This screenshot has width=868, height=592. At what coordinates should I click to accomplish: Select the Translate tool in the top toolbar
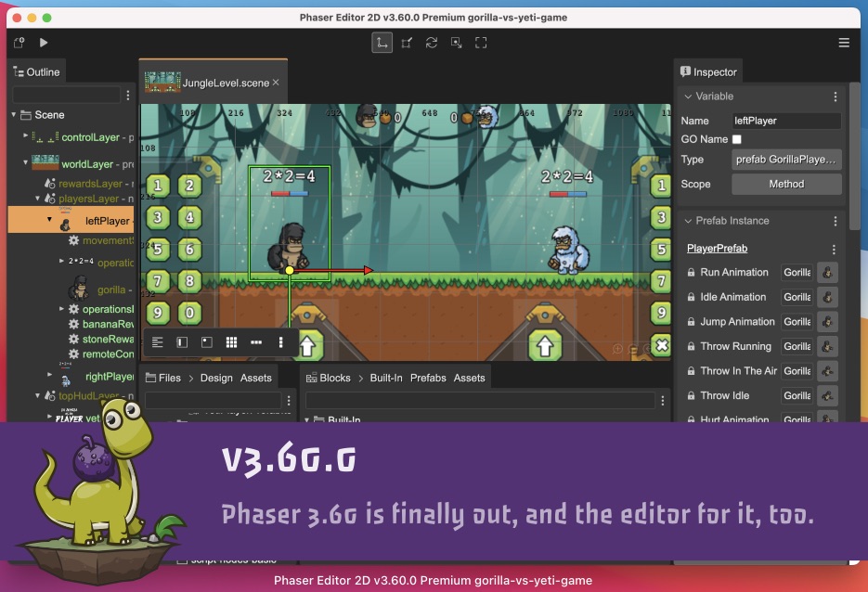coord(382,43)
